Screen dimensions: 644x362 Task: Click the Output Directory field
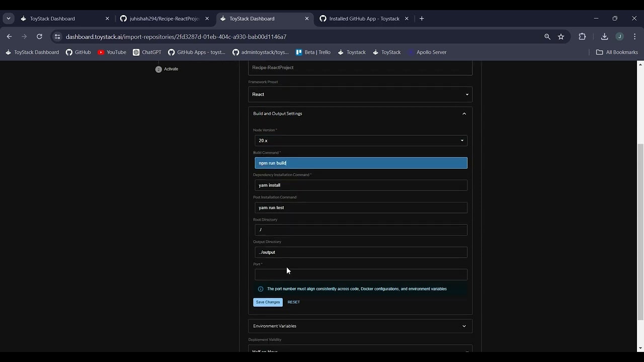coord(361,252)
